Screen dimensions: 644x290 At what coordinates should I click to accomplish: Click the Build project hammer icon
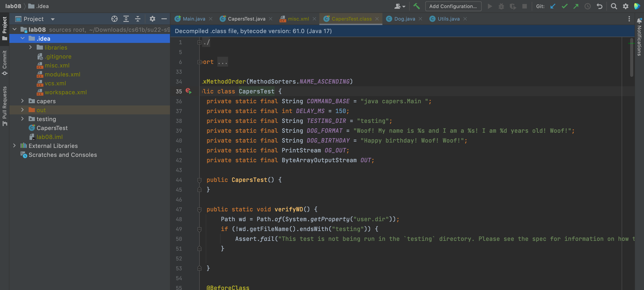click(x=417, y=6)
